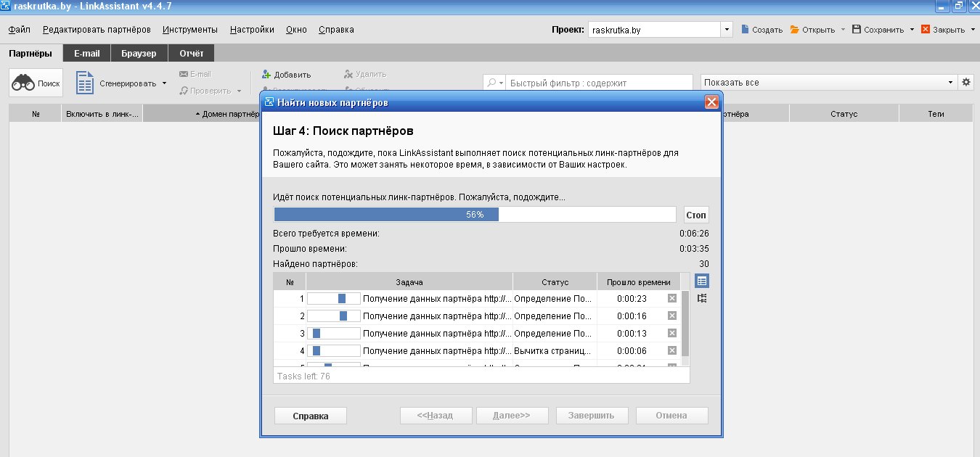Click the 56% search progress bar

click(x=475, y=215)
